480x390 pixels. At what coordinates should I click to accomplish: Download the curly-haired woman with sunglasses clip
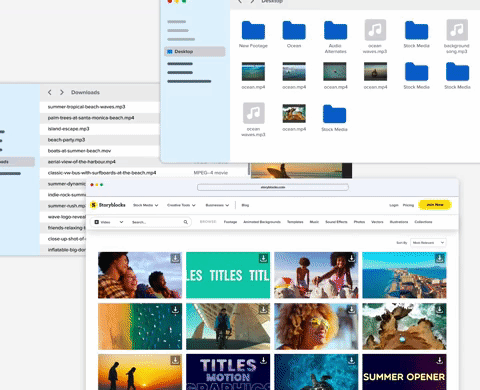(x=351, y=310)
